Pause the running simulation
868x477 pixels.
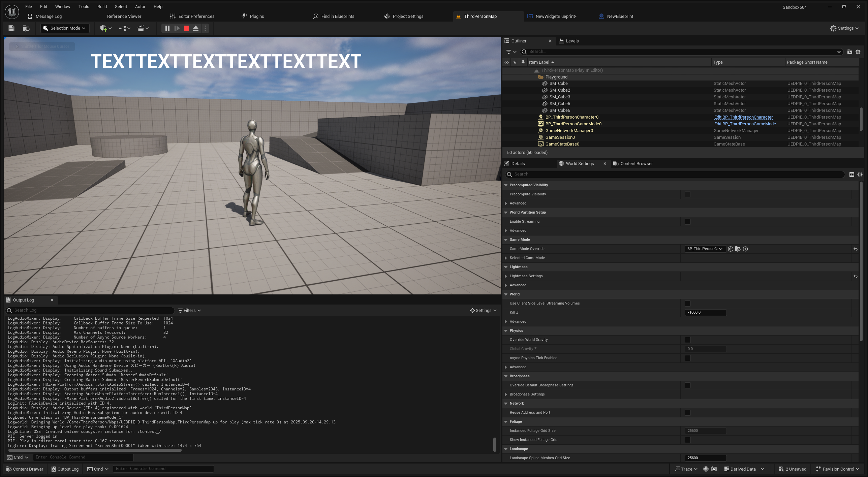(x=167, y=28)
